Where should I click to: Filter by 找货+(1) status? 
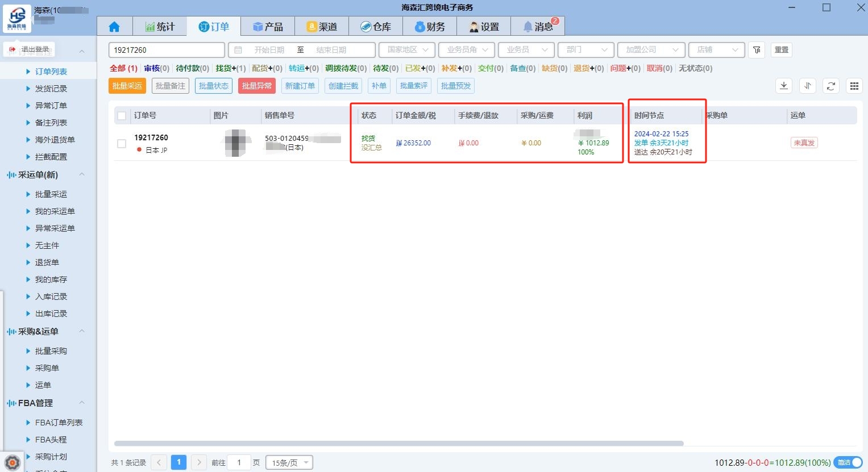231,68
